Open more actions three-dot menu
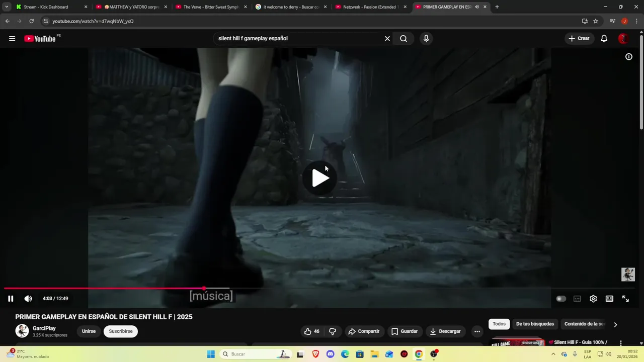 pyautogui.click(x=477, y=331)
